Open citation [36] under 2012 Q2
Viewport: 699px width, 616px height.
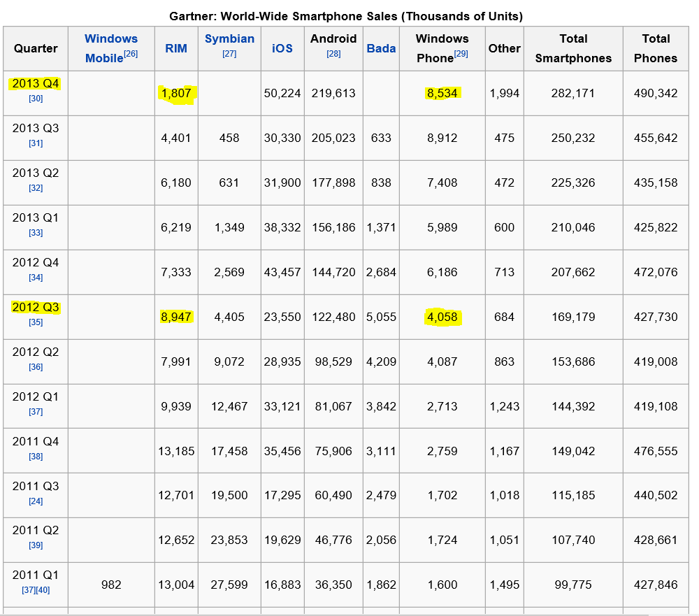[36, 367]
